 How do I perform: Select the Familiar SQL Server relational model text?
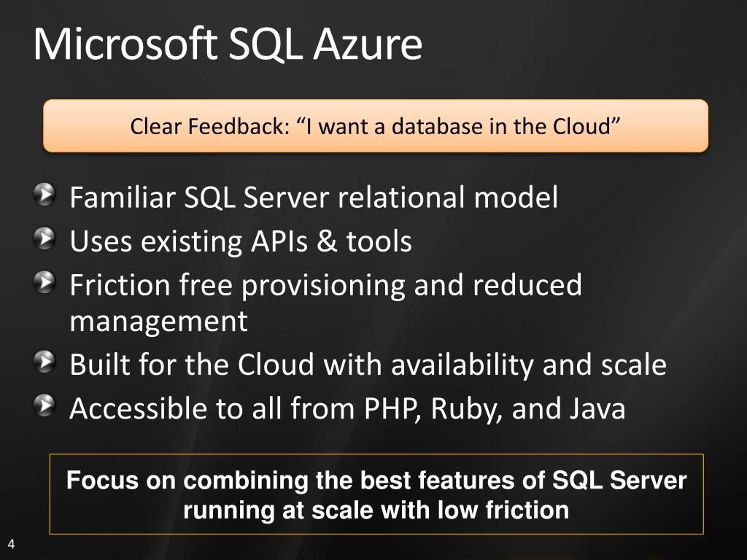point(314,197)
